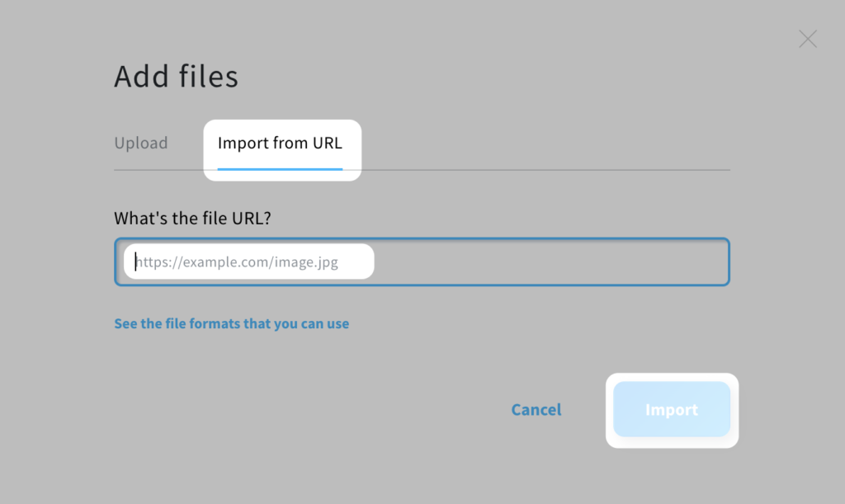Image resolution: width=845 pixels, height=504 pixels.
Task: Focus the file URL input field
Action: [x=422, y=261]
